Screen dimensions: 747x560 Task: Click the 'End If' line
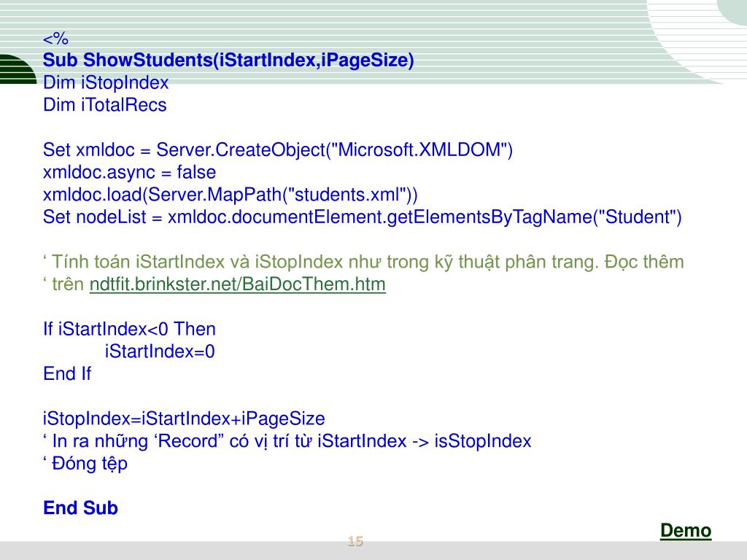[x=66, y=374]
